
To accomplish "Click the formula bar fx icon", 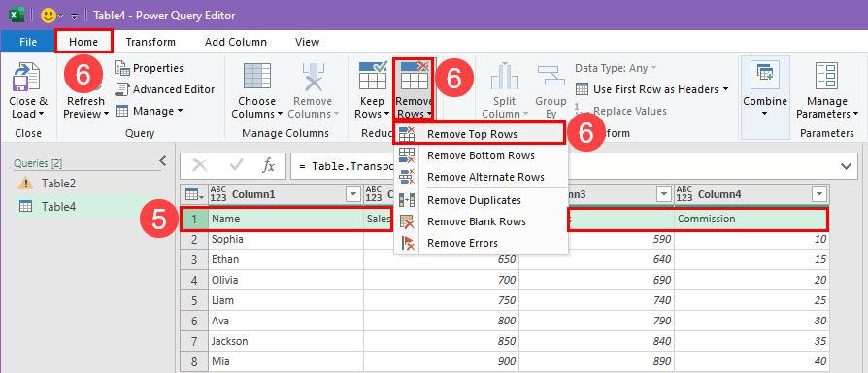I will coord(269,166).
